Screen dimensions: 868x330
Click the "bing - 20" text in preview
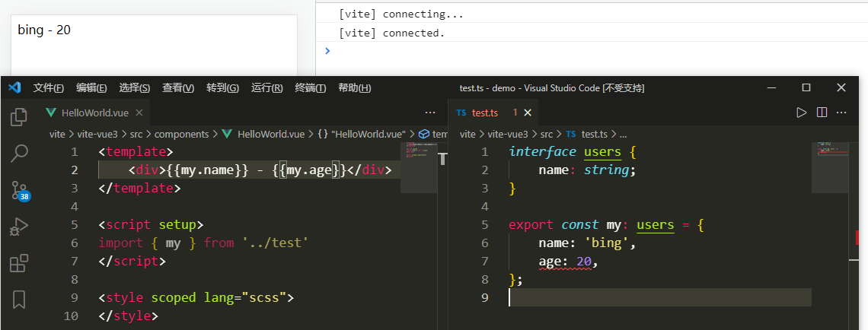[x=44, y=30]
